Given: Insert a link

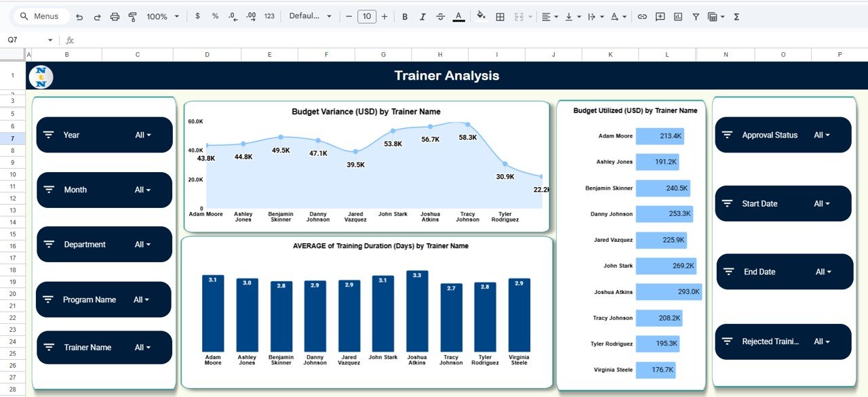Looking at the screenshot, I should tap(642, 16).
